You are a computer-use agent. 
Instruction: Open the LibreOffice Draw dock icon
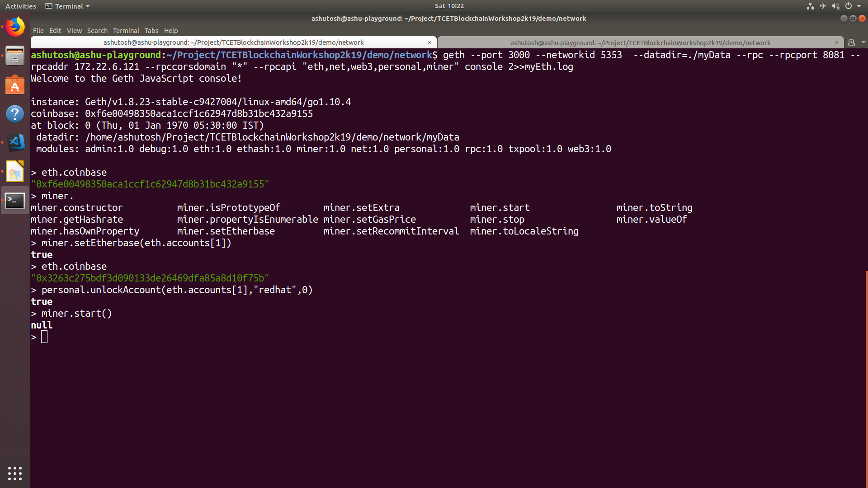coord(15,171)
